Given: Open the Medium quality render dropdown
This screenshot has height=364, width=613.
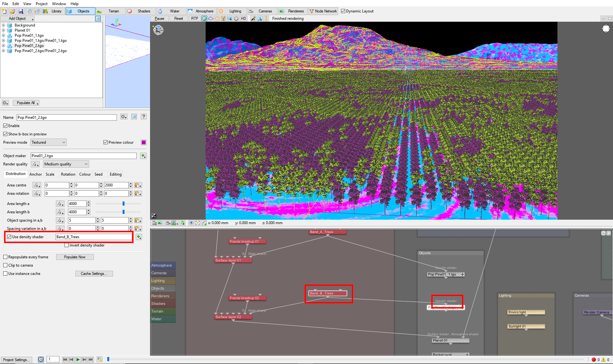Looking at the screenshot, I should coord(66,164).
